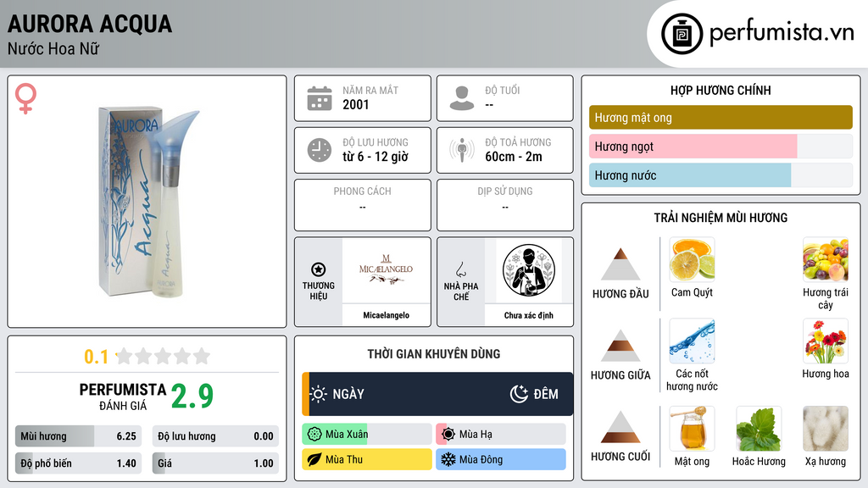
Task: Click the sun icon next to Ngày
Action: click(319, 394)
